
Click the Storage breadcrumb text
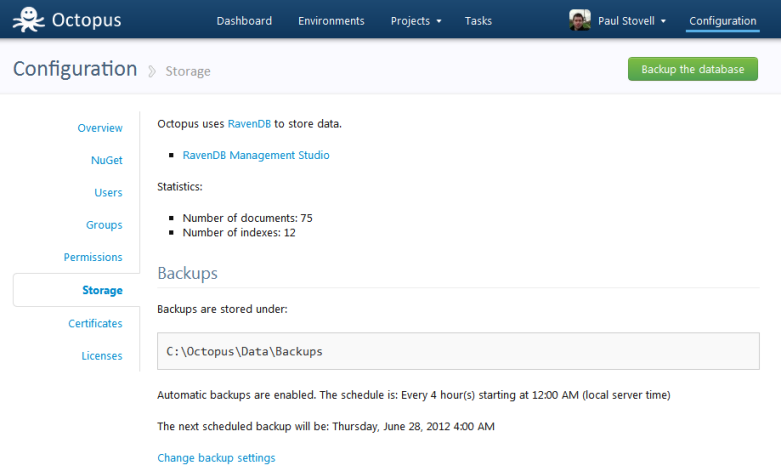tap(188, 71)
